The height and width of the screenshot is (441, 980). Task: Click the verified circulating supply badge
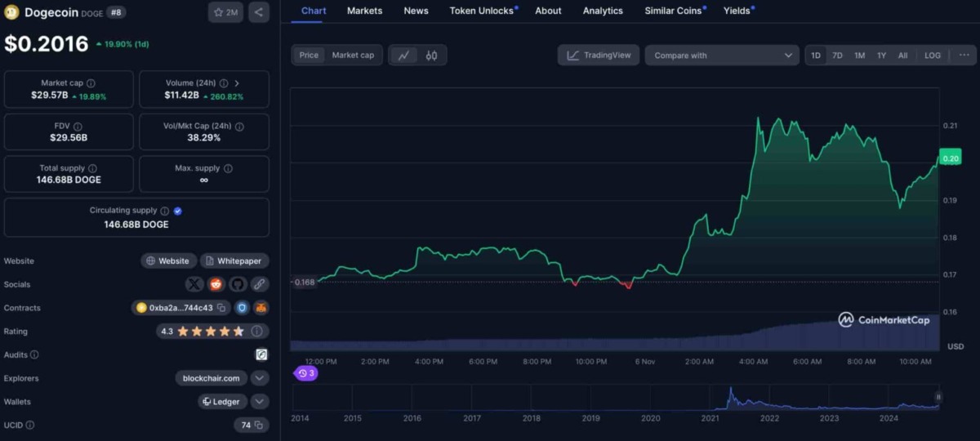[178, 211]
